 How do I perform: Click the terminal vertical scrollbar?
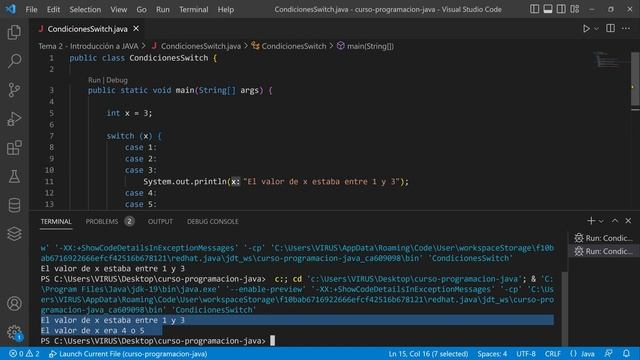(x=565, y=308)
